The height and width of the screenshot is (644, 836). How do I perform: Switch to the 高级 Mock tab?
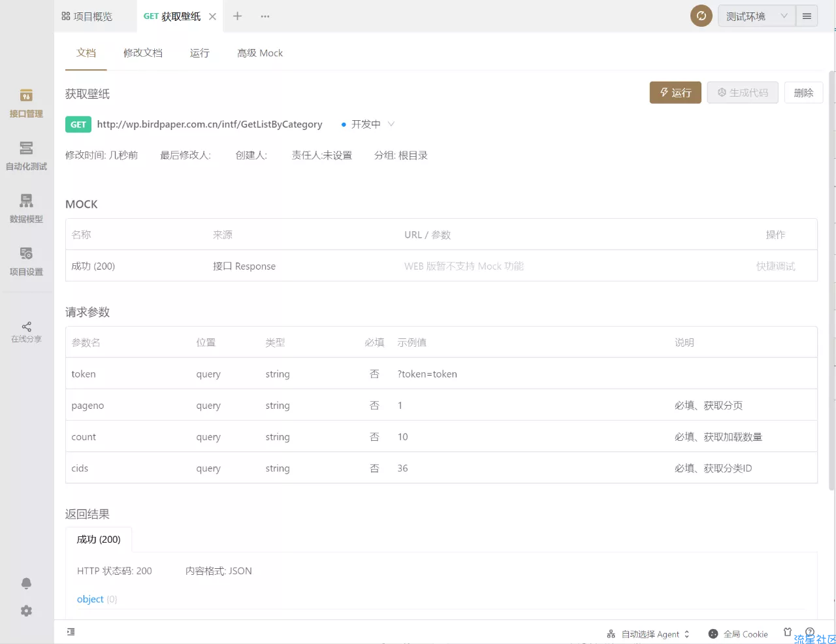[x=260, y=53]
